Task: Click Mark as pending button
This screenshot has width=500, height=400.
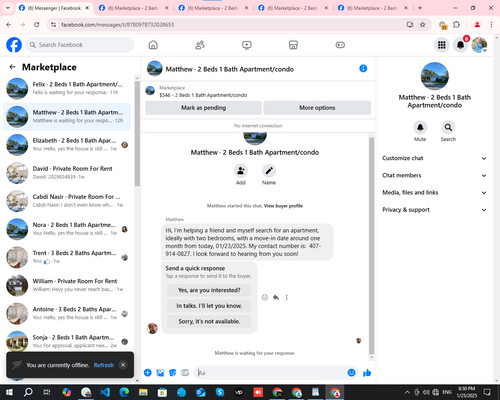Action: point(203,108)
